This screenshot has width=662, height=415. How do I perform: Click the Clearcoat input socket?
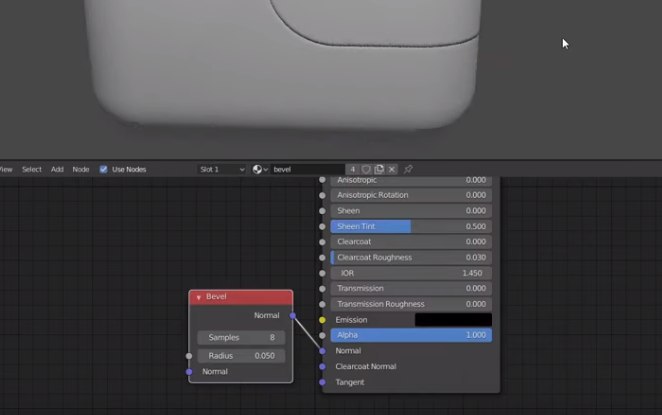click(x=322, y=242)
